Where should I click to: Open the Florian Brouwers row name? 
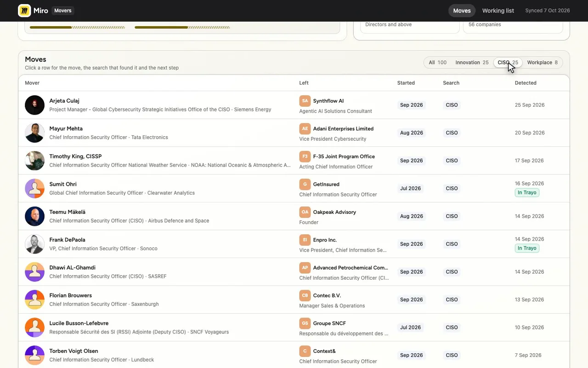[71, 295]
